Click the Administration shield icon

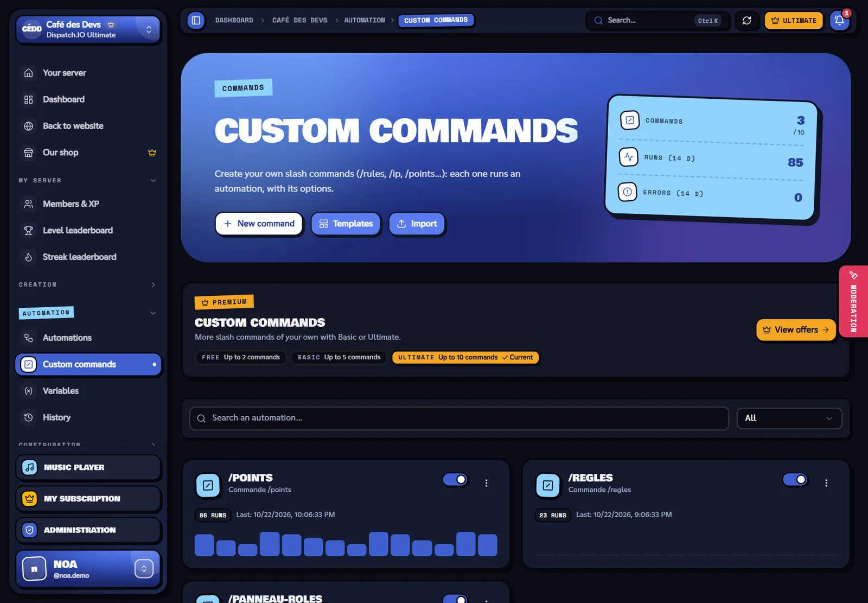30,530
